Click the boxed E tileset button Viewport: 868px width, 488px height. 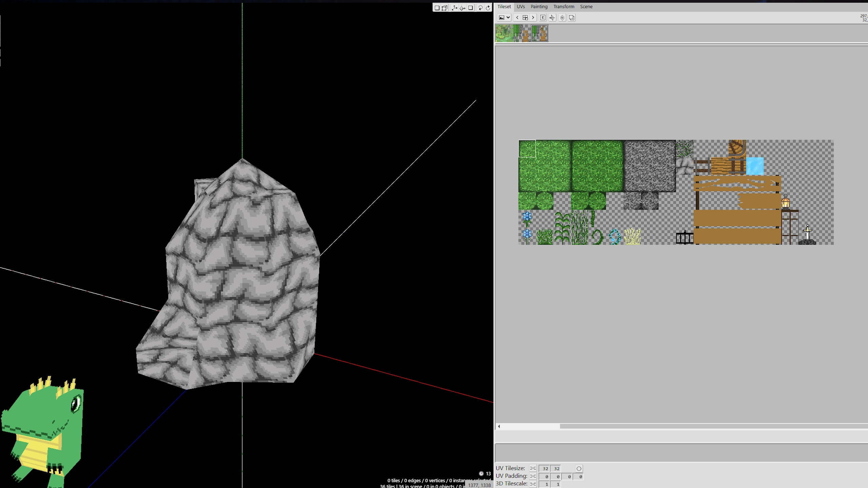coord(542,18)
